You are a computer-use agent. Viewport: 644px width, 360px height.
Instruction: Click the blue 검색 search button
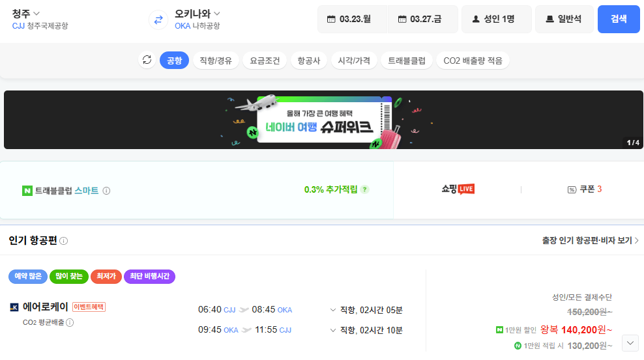click(x=619, y=19)
